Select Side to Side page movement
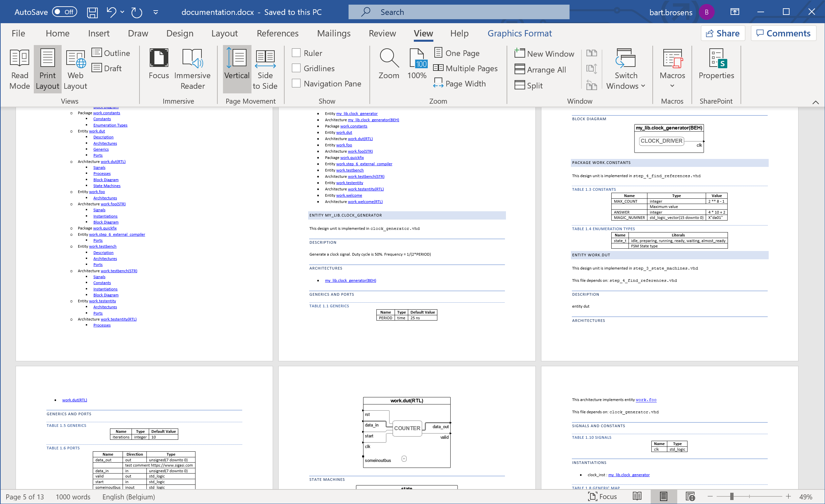Viewport: 825px width, 504px height. 265,69
